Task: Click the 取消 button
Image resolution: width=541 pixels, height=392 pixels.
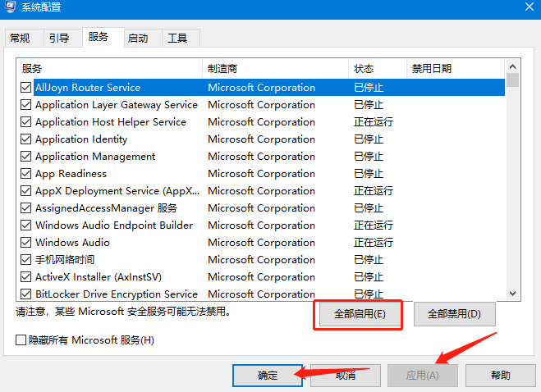Action: tap(345, 376)
